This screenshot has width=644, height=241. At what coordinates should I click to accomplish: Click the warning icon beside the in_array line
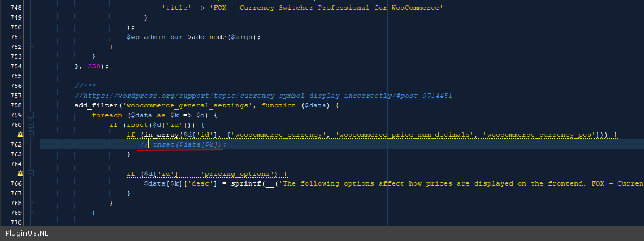(20, 134)
